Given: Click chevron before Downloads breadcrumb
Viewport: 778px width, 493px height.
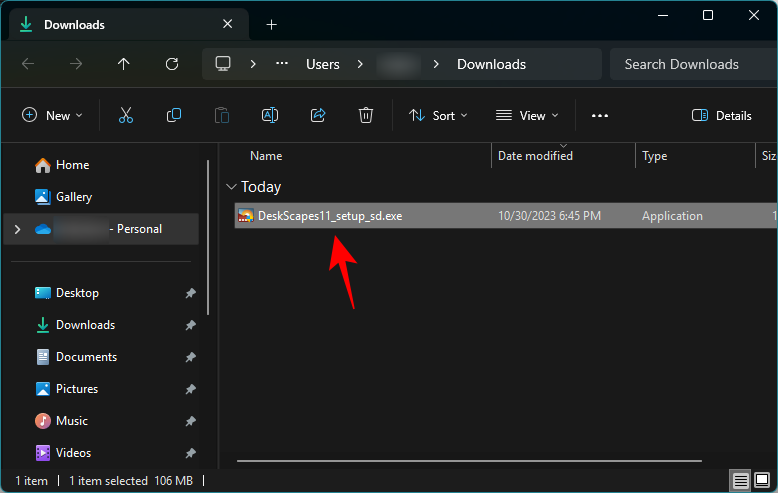Looking at the screenshot, I should click(x=436, y=64).
